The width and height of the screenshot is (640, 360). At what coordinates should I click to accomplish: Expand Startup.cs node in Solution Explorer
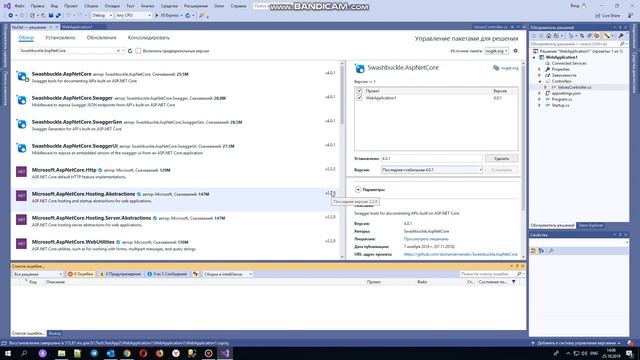pos(540,105)
